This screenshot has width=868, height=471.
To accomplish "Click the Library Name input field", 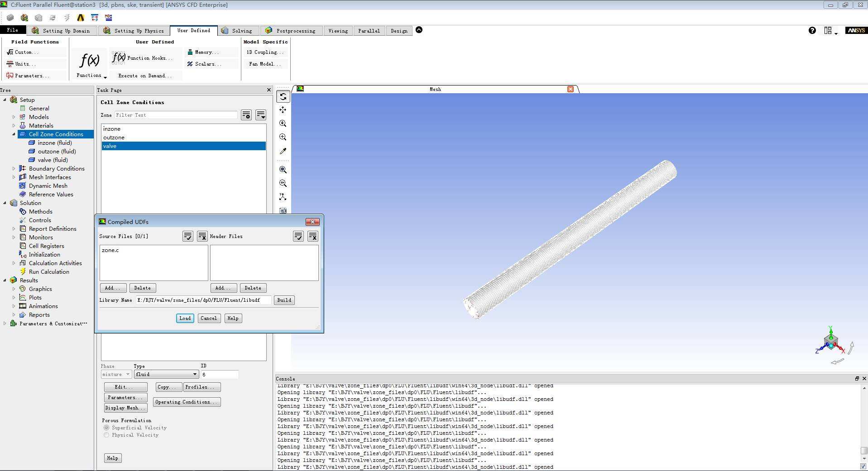I will 204,300.
